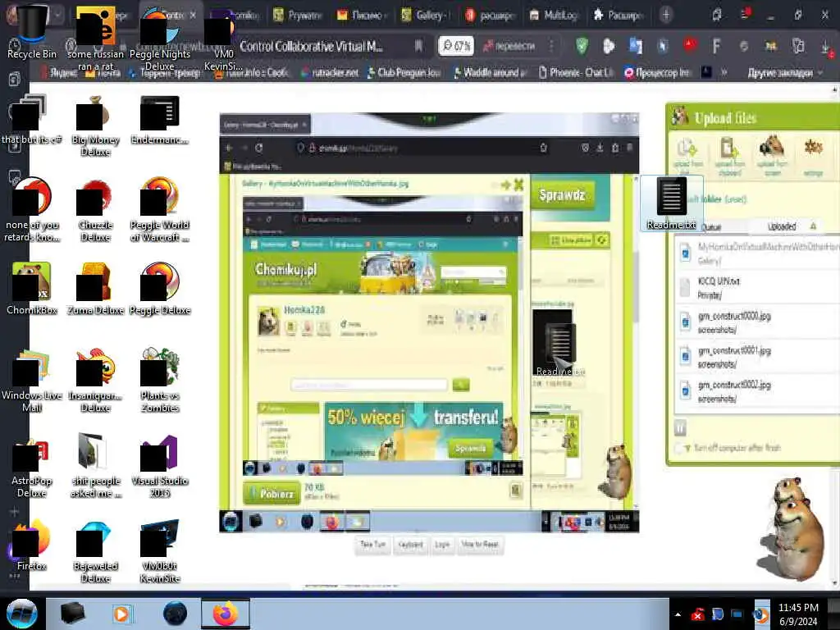840x630 pixels.
Task: Open Big Money Deluxe desktop shortcut
Action: [x=95, y=126]
